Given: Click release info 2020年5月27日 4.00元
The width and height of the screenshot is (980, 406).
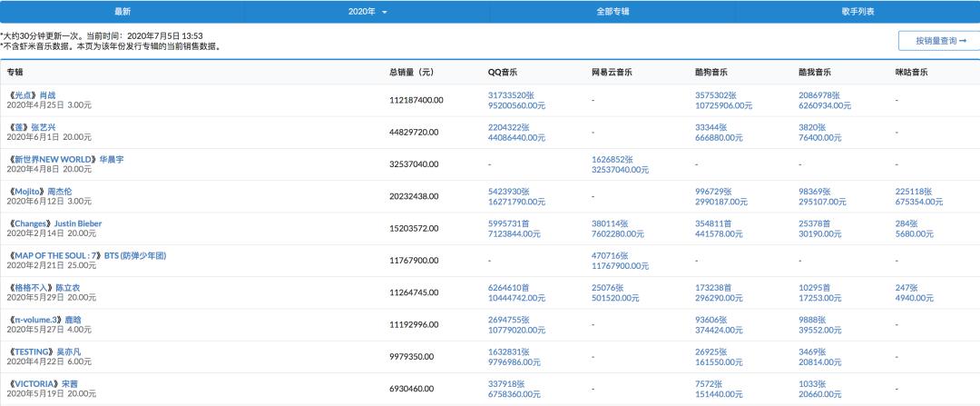Looking at the screenshot, I should (x=49, y=330).
